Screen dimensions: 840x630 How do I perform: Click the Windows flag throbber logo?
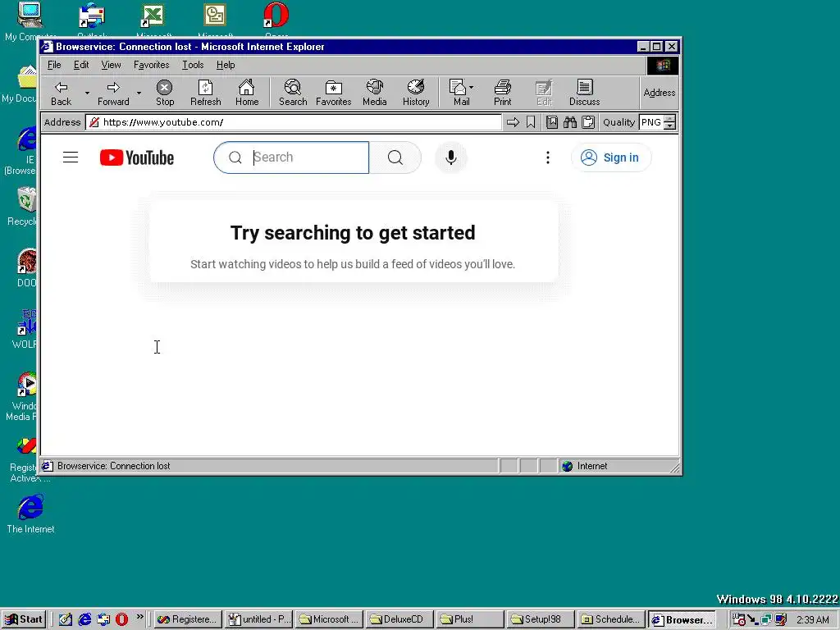coord(663,66)
